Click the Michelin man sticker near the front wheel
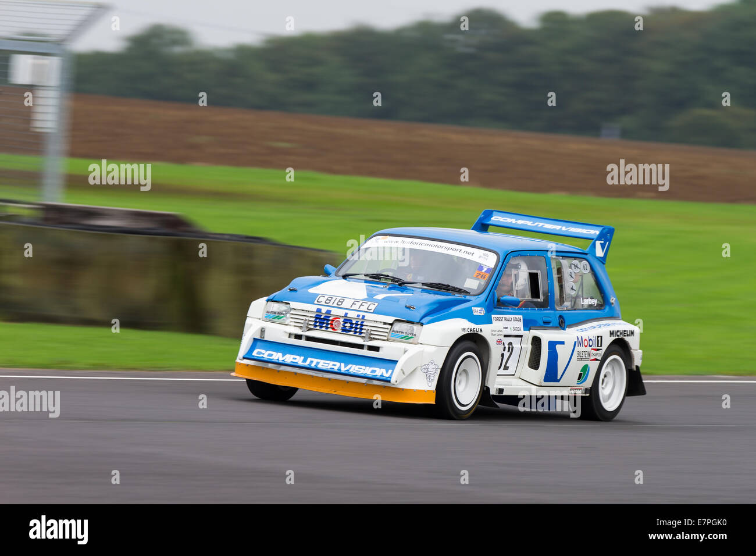This screenshot has height=556, width=756. pyautogui.click(x=429, y=373)
